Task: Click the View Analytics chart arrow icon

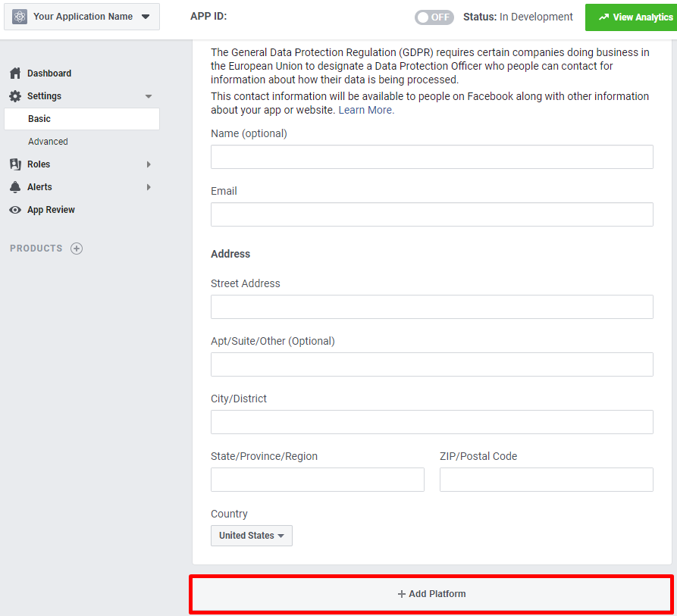Action: click(603, 17)
